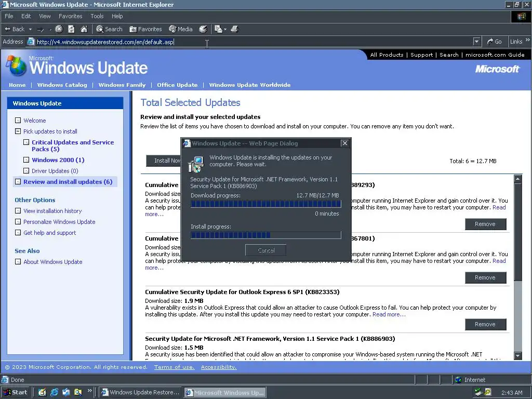Viewport: 532px width, 399px height.
Task: Click the Office Update nav link
Action: pyautogui.click(x=177, y=85)
